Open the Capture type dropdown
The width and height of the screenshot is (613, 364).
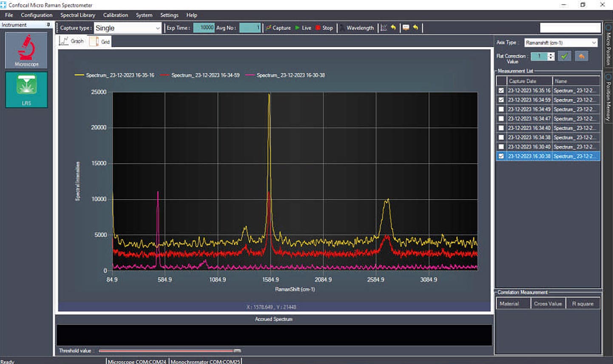tap(128, 28)
